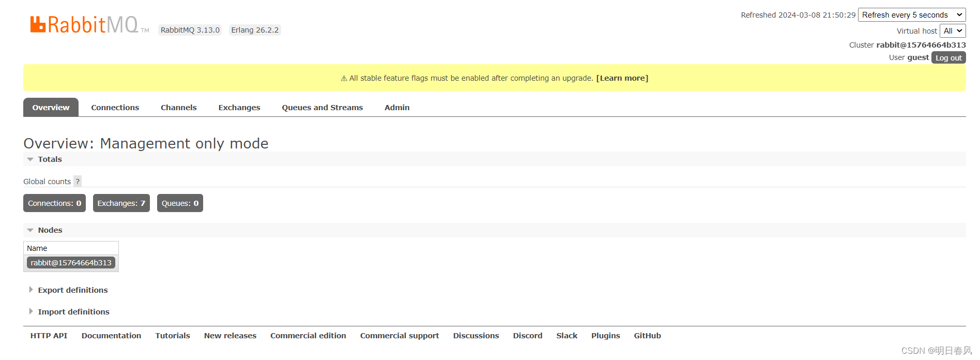This screenshot has height=360, width=980.
Task: Select the Admin tab
Action: 397,108
